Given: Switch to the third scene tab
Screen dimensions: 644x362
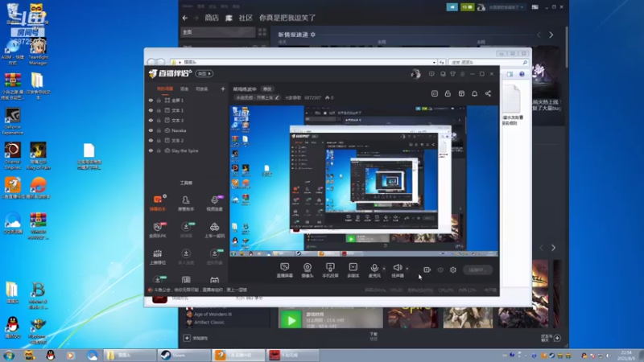Looking at the screenshot, I should 202,88.
